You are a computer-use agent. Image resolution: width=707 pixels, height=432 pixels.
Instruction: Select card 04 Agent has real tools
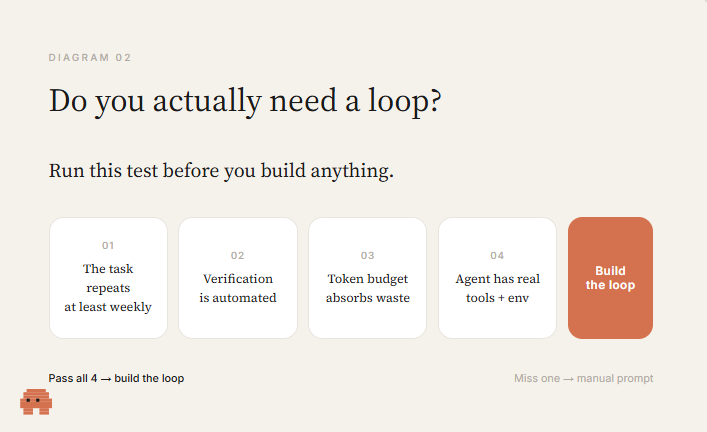[x=497, y=278]
